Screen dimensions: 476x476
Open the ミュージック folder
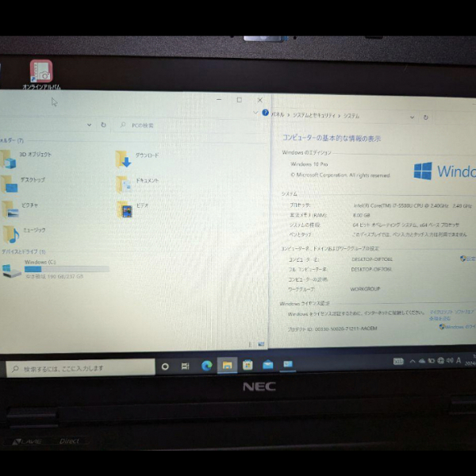pos(24,234)
